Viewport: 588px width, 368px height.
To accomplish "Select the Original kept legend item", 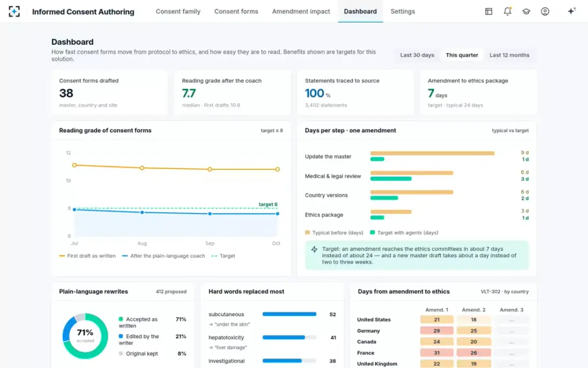I will 152,353.
